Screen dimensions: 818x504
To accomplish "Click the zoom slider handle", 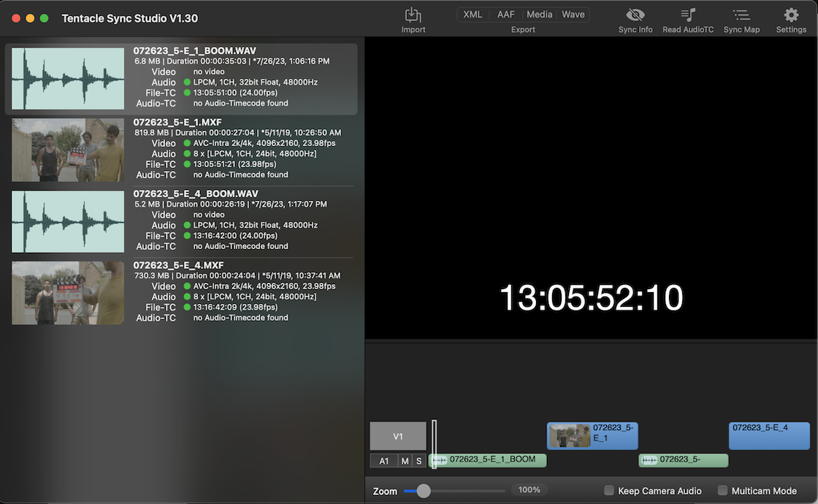I will pyautogui.click(x=424, y=490).
